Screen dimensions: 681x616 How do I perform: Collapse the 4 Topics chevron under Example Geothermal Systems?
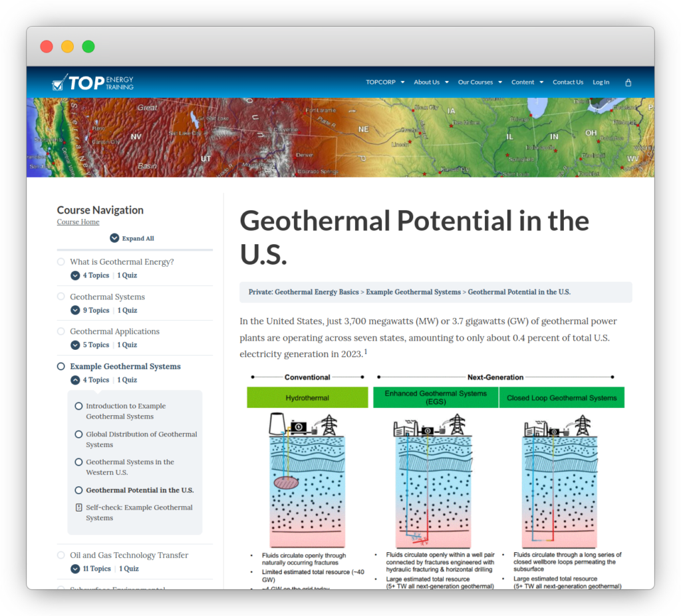(75, 380)
